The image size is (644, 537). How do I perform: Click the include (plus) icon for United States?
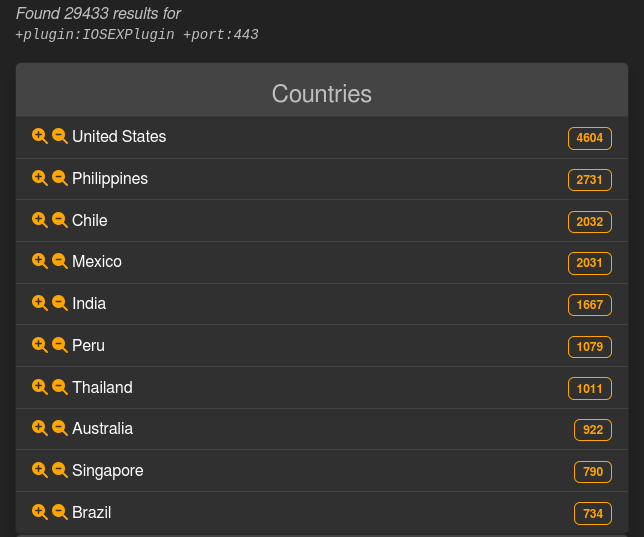[x=40, y=136]
